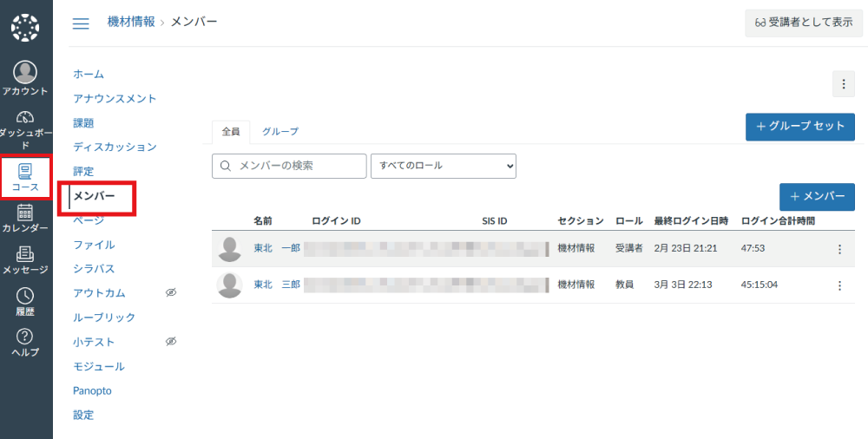This screenshot has height=439, width=868.
Task: Click 機材情報 section in 東北 一郎 row
Action: [576, 248]
